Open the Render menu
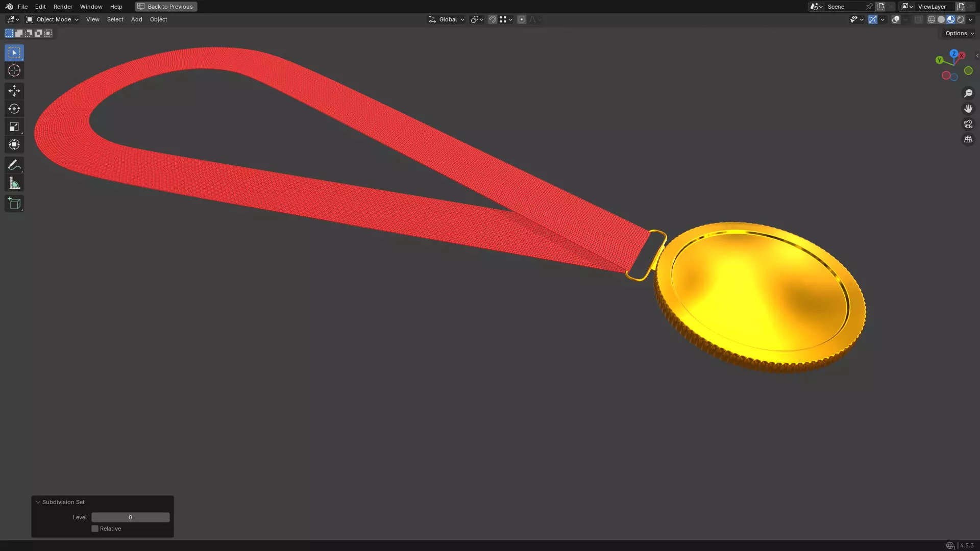This screenshot has width=980, height=551. click(x=63, y=7)
